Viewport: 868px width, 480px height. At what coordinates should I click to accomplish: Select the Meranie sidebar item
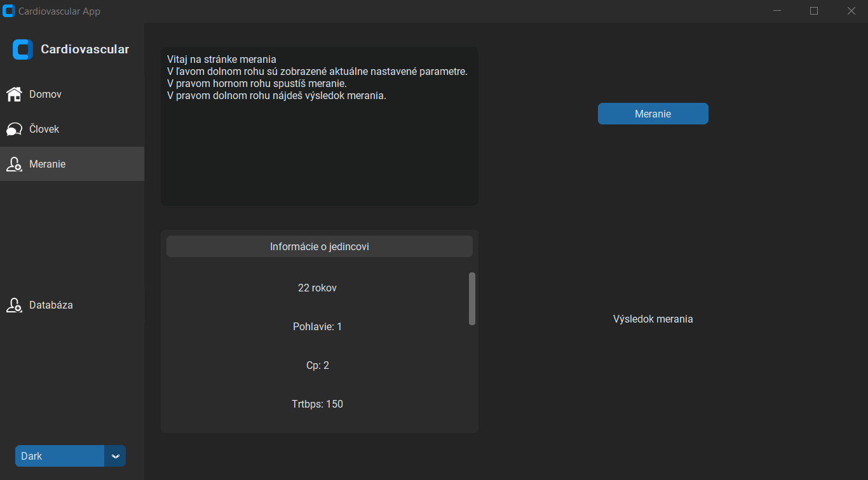click(72, 164)
